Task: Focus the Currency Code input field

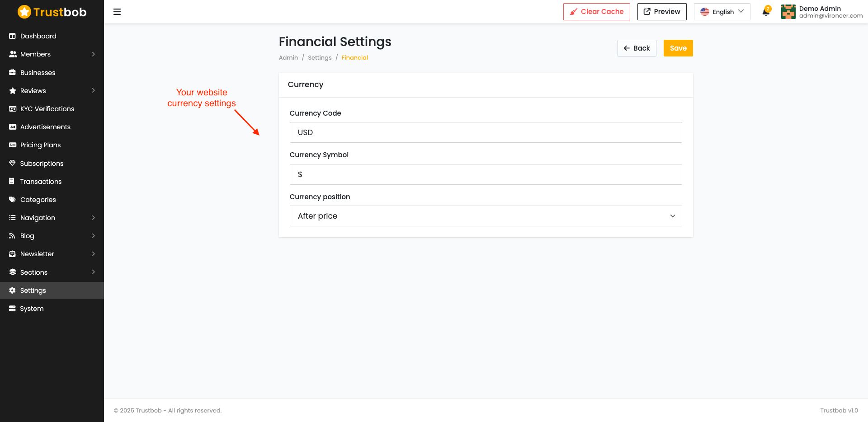Action: [486, 132]
